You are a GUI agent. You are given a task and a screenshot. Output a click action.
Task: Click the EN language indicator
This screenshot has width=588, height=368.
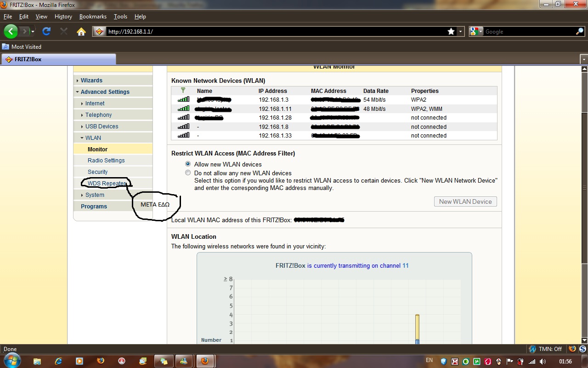point(429,360)
